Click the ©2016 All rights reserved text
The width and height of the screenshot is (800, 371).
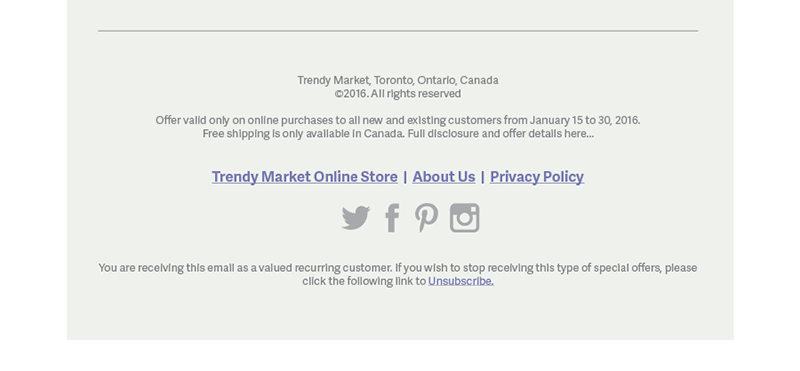(398, 93)
